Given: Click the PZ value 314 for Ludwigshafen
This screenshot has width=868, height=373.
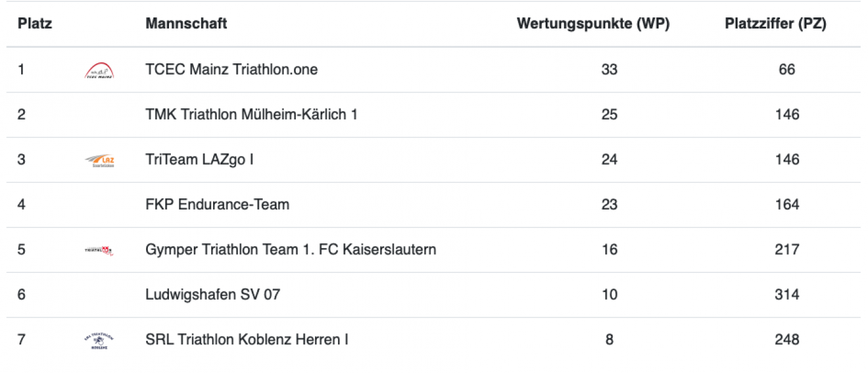Looking at the screenshot, I should point(787,295).
